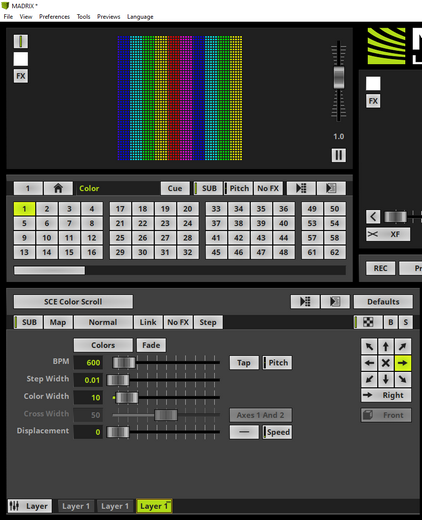Toggle the Speed button for Displacement
The height and width of the screenshot is (520, 422).
click(277, 432)
